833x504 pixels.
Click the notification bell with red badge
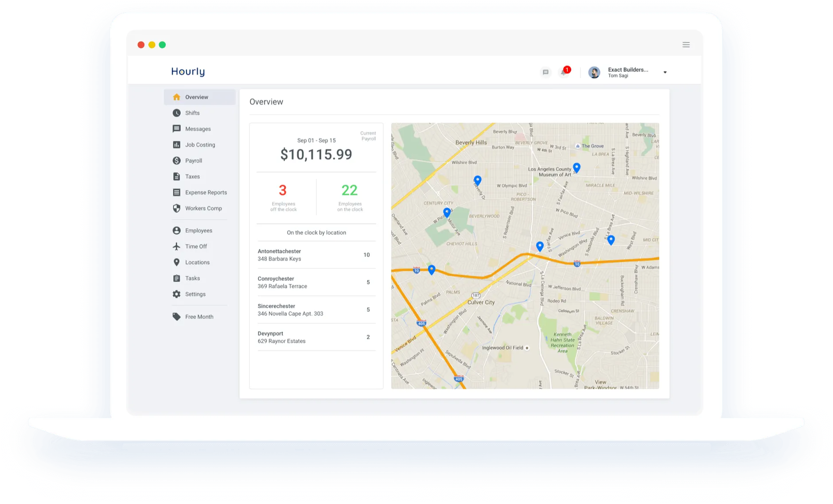tap(563, 71)
